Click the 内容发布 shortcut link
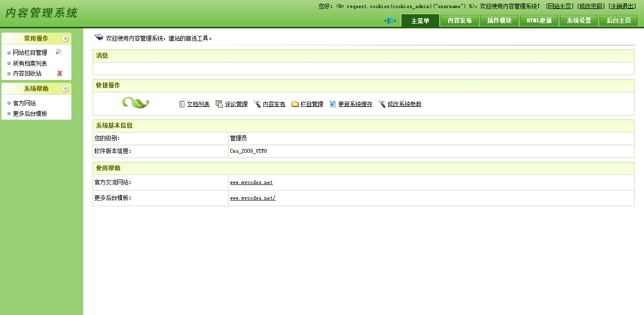The width and height of the screenshot is (644, 315). click(x=274, y=104)
